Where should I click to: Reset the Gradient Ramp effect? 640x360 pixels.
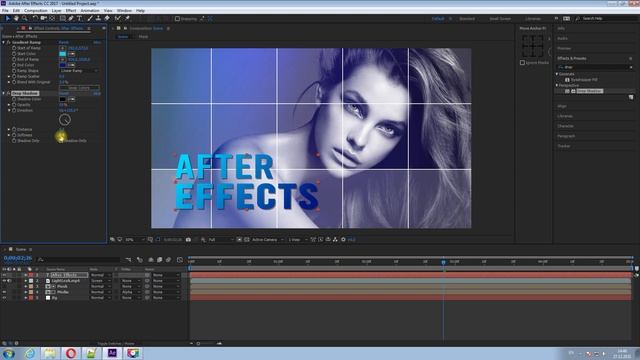coord(64,42)
